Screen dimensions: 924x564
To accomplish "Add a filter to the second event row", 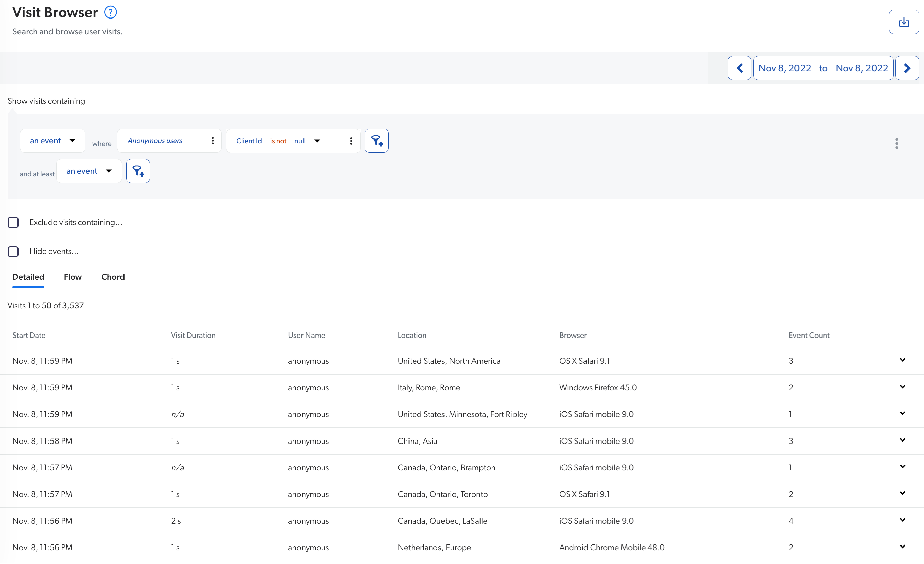I will [138, 171].
